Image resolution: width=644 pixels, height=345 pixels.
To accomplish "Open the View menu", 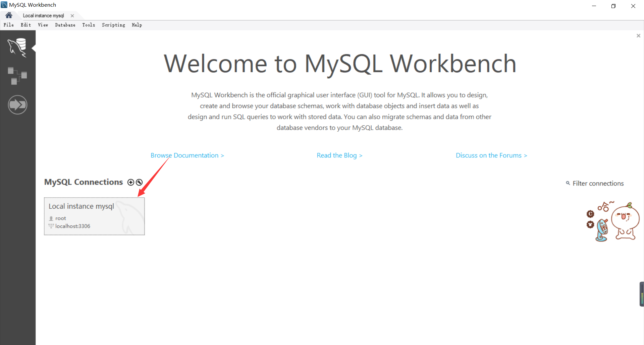I will pyautogui.click(x=43, y=25).
